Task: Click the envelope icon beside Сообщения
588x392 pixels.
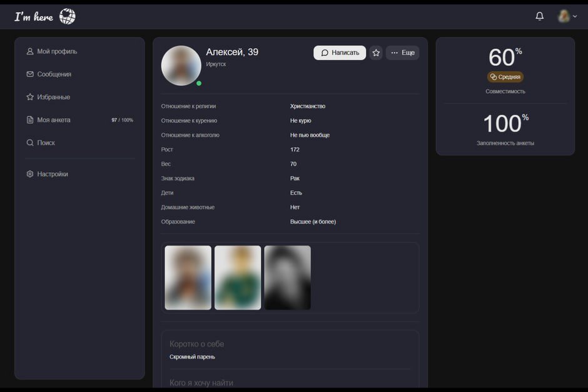Action: tap(30, 75)
